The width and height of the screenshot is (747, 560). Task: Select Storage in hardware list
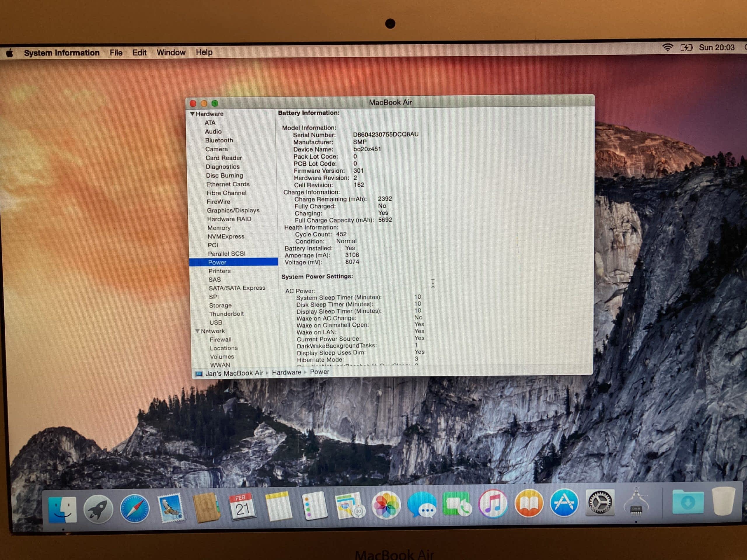click(x=220, y=305)
